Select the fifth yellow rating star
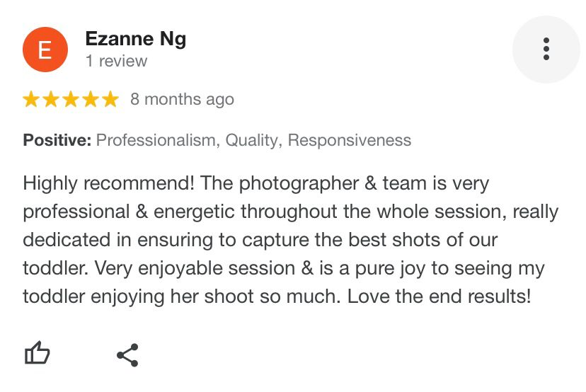The height and width of the screenshot is (392, 586). [x=110, y=99]
